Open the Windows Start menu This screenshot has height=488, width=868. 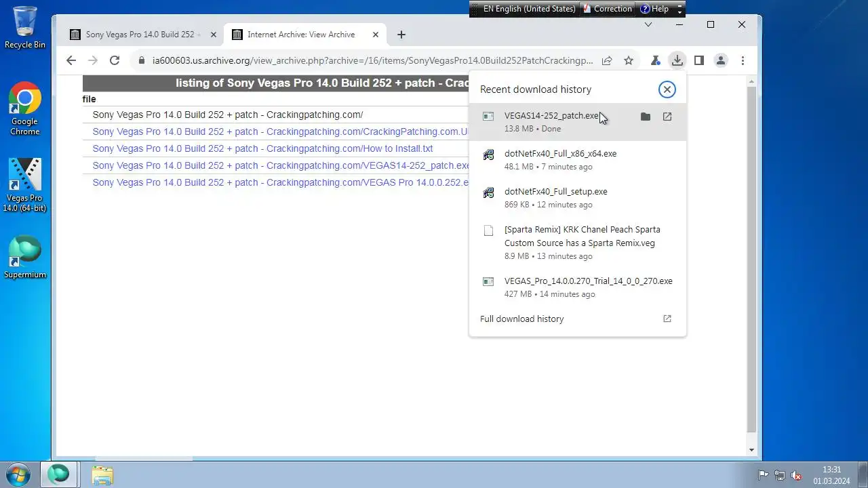point(18,474)
